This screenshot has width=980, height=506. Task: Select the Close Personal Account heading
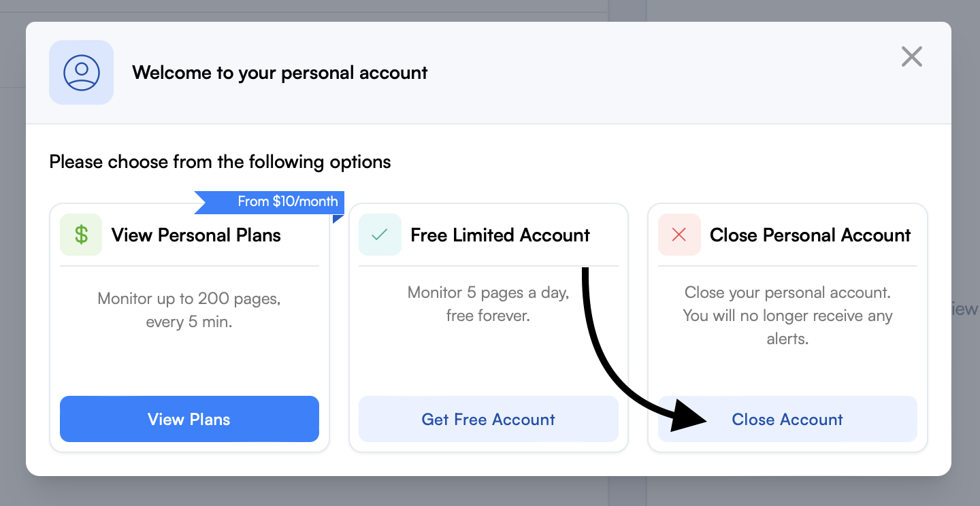pos(811,235)
